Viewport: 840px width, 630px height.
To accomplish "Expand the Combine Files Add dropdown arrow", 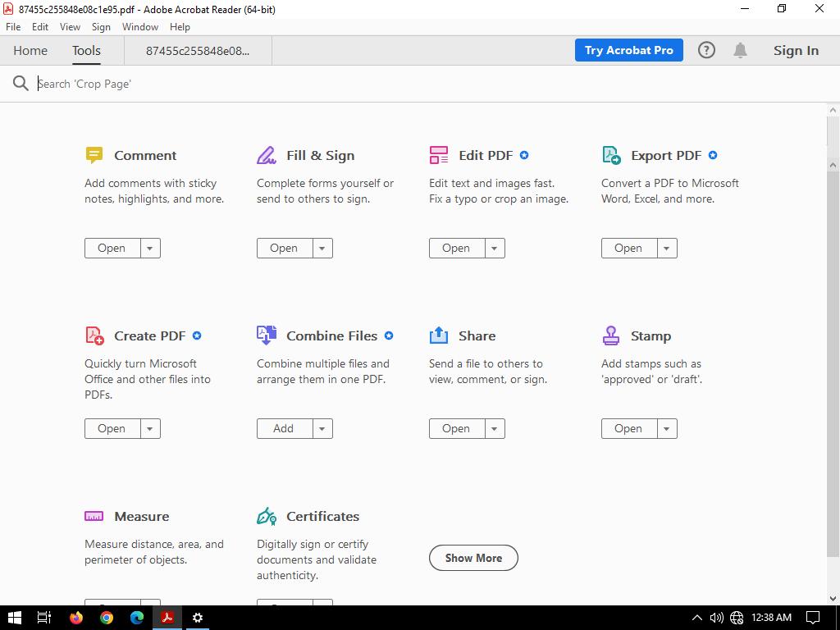I will pos(322,428).
